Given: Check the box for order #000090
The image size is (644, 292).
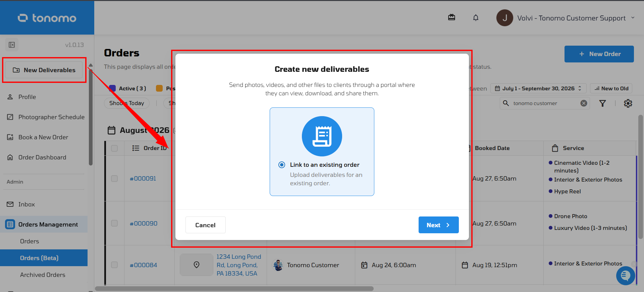Looking at the screenshot, I should (x=114, y=224).
